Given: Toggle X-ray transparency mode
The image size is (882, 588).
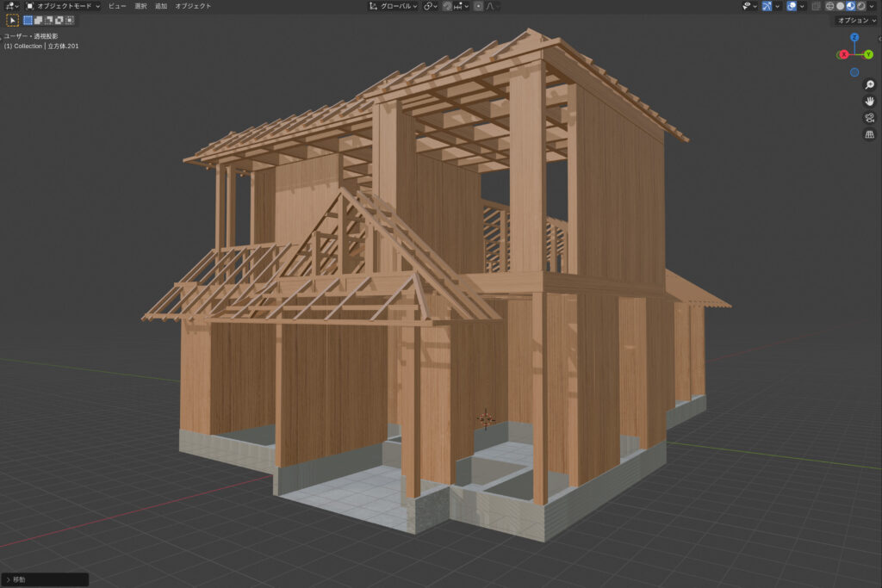Looking at the screenshot, I should point(817,6).
